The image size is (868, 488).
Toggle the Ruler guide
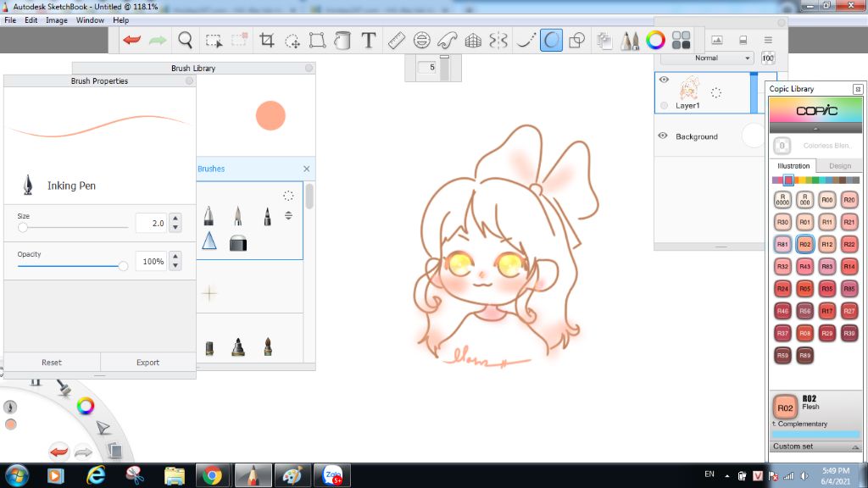(x=397, y=40)
